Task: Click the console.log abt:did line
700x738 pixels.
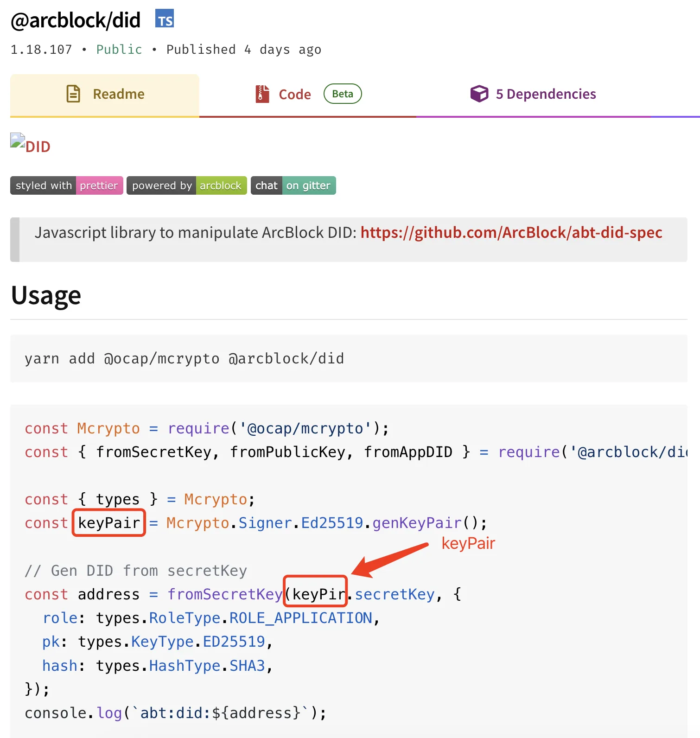Action: click(x=176, y=713)
